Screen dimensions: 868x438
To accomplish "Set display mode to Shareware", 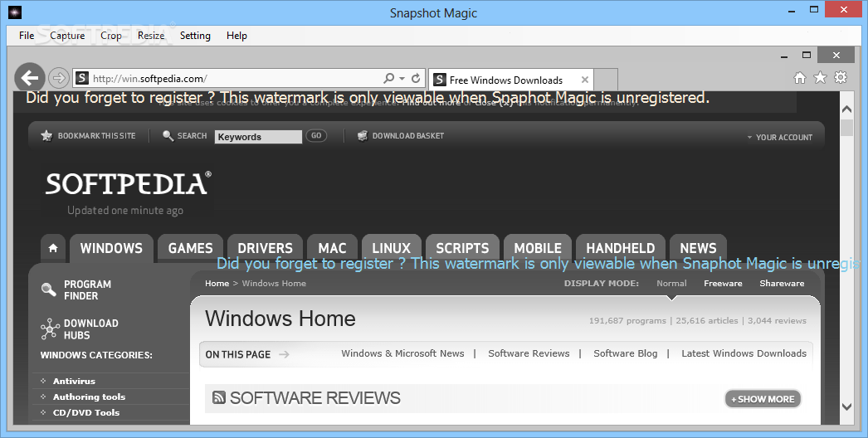I will click(782, 283).
